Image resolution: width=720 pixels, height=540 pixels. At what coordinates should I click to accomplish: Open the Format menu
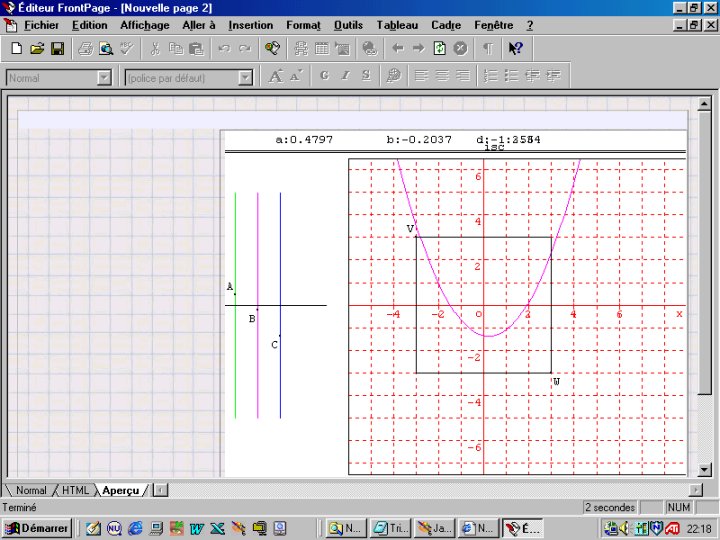(303, 25)
